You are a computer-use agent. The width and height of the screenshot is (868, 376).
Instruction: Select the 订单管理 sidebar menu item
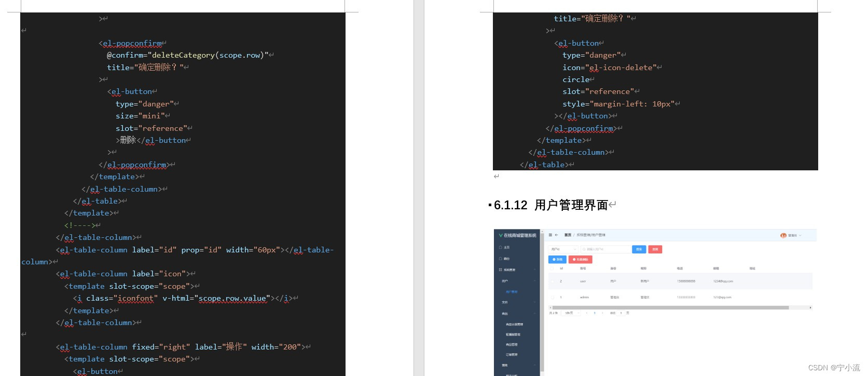click(x=512, y=355)
